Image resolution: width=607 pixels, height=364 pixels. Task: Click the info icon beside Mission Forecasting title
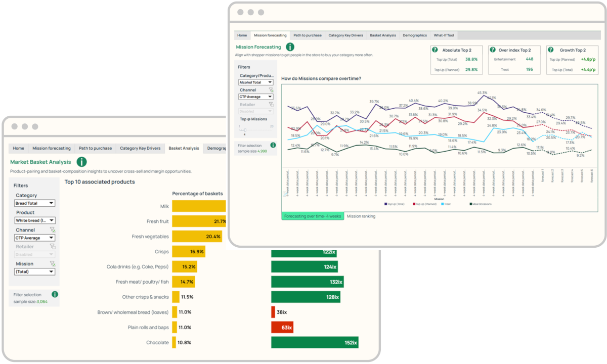click(290, 47)
